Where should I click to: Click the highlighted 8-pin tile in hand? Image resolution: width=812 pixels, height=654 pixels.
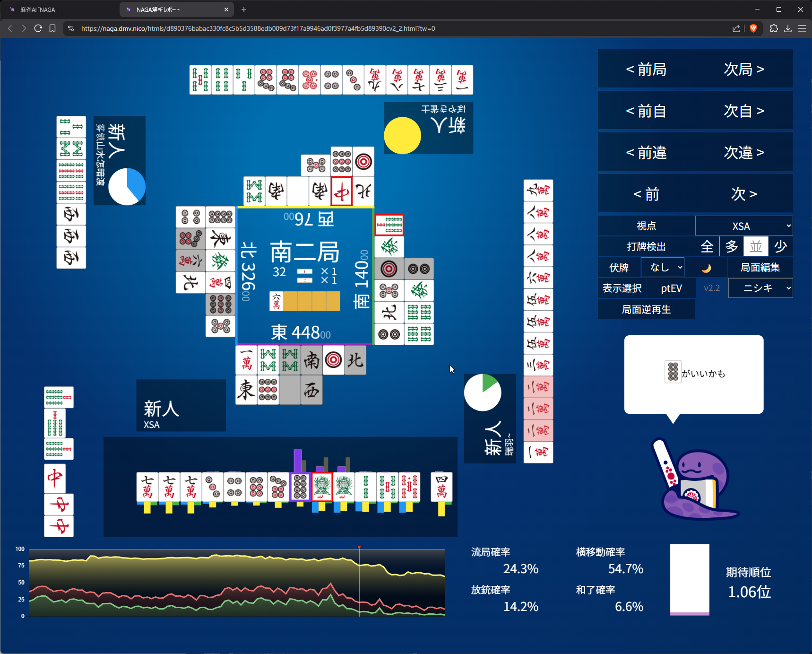[x=300, y=487]
